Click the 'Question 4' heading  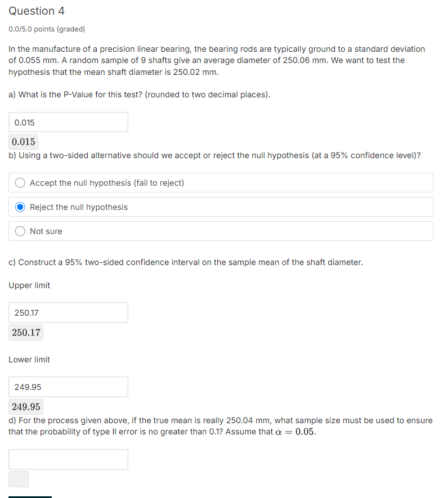(37, 11)
